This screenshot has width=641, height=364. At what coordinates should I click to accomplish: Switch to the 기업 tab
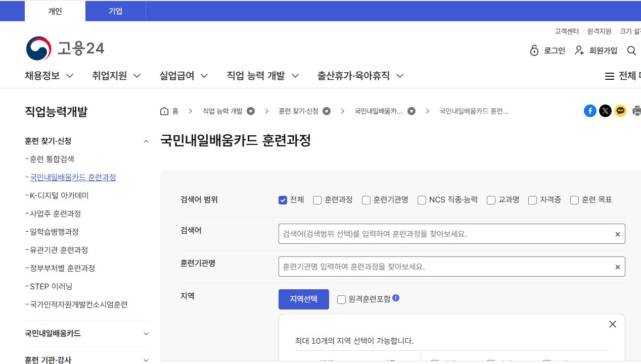coord(115,11)
